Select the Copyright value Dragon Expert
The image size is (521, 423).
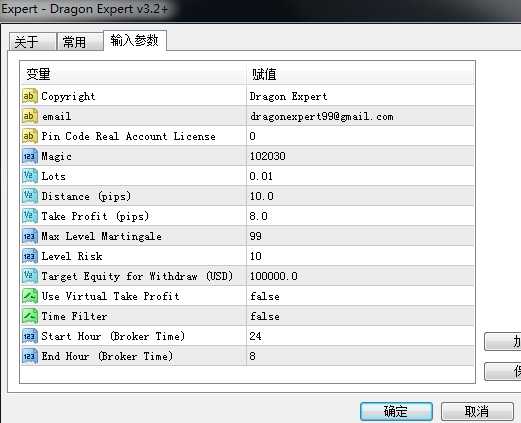[288, 97]
